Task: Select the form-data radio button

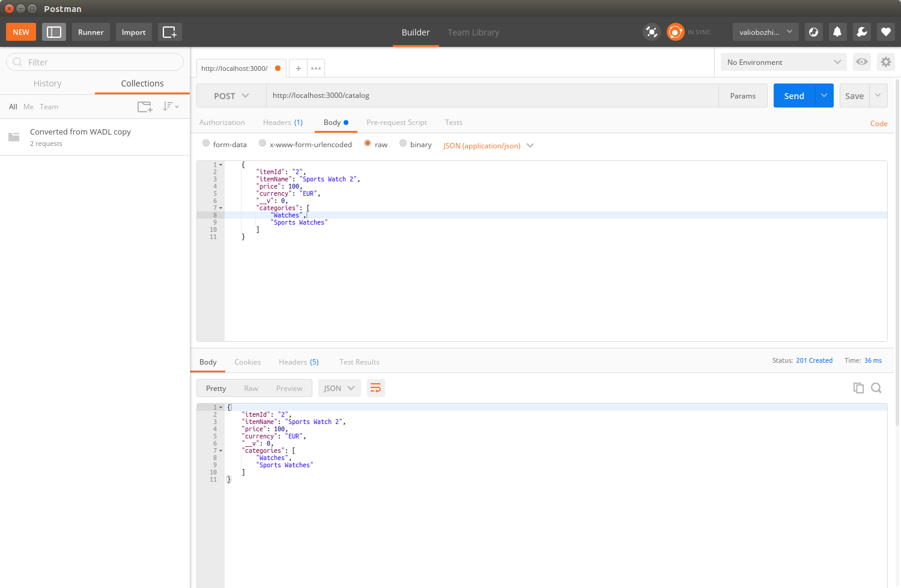Action: click(206, 144)
